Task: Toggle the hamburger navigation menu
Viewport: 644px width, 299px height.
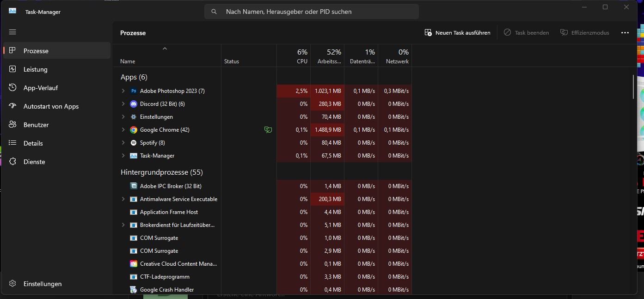Action: click(x=12, y=32)
